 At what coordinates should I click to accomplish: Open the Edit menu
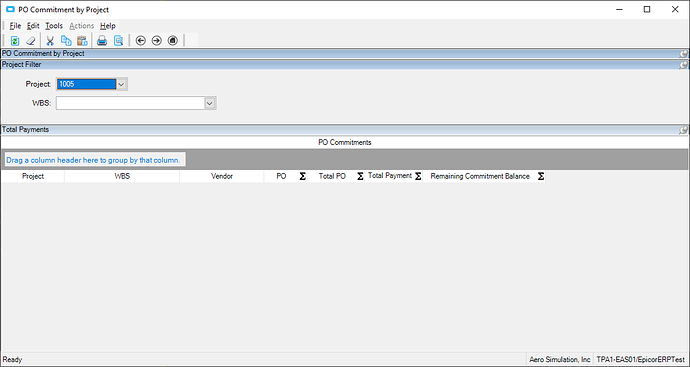pos(33,26)
